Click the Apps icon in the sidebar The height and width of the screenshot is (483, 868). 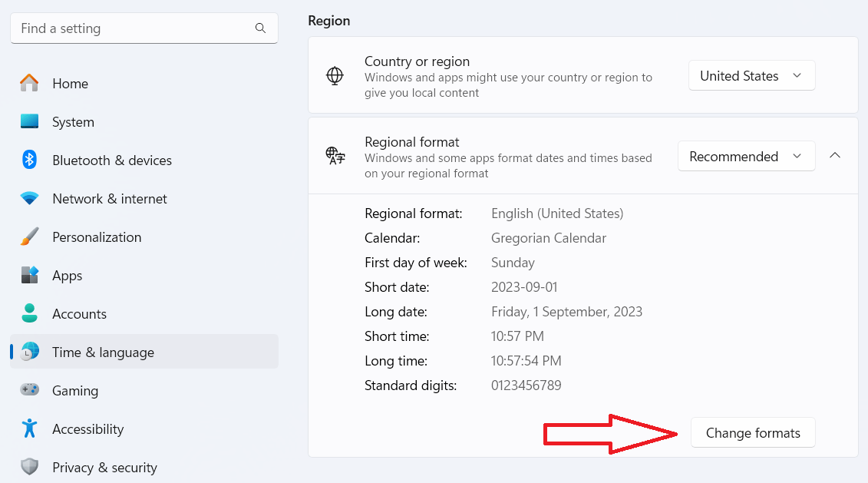(28, 275)
